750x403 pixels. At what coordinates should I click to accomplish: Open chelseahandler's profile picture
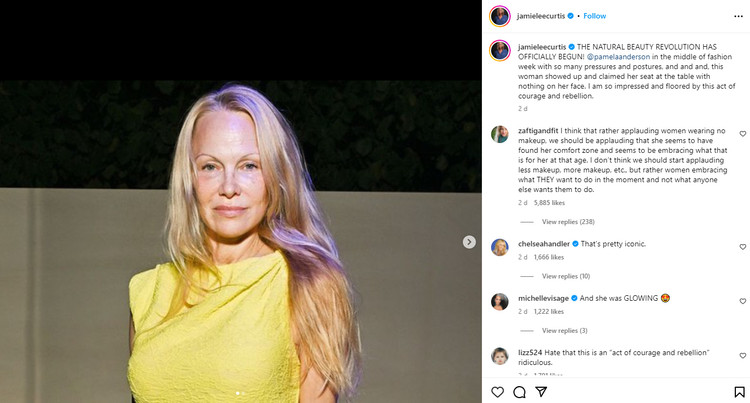[x=499, y=247]
